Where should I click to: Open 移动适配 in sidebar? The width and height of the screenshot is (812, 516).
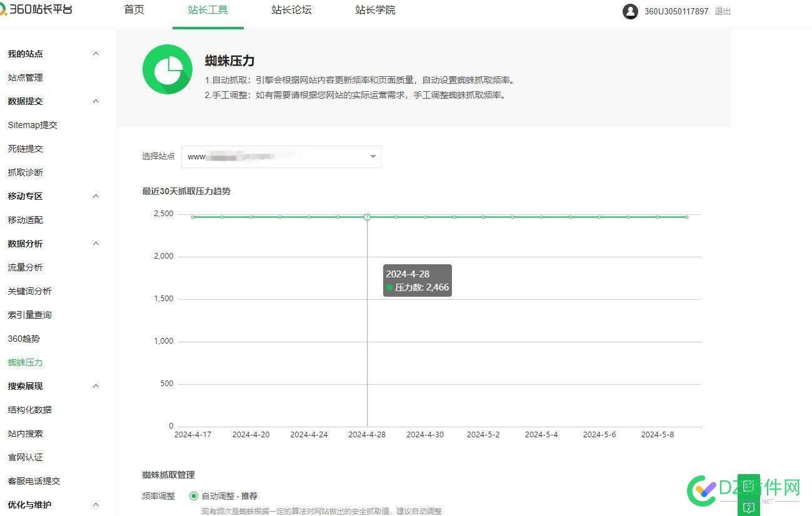[26, 220]
